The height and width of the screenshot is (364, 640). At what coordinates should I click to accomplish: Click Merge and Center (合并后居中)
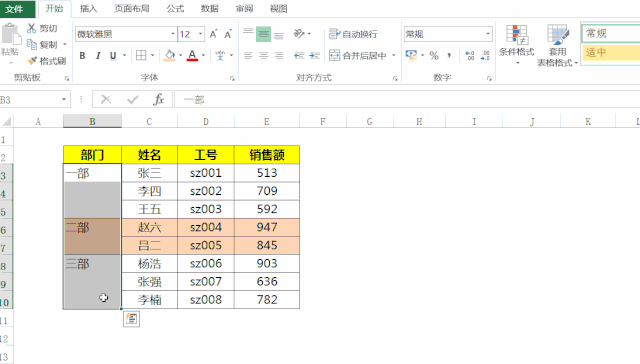(358, 55)
